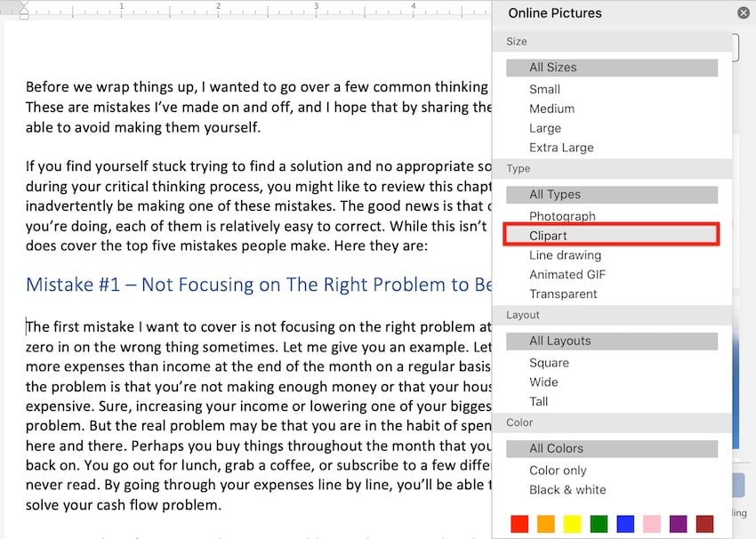Pick the Extra Large size filter
The width and height of the screenshot is (756, 539).
tap(561, 148)
